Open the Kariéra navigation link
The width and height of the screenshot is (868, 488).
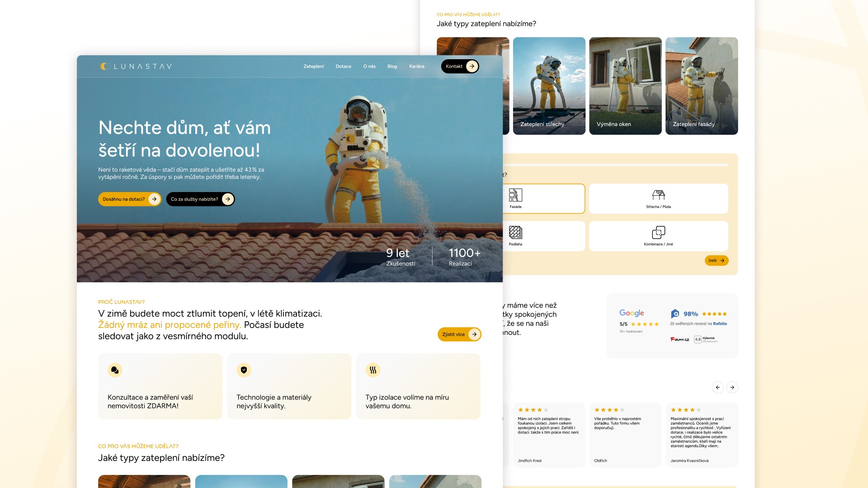(x=417, y=66)
